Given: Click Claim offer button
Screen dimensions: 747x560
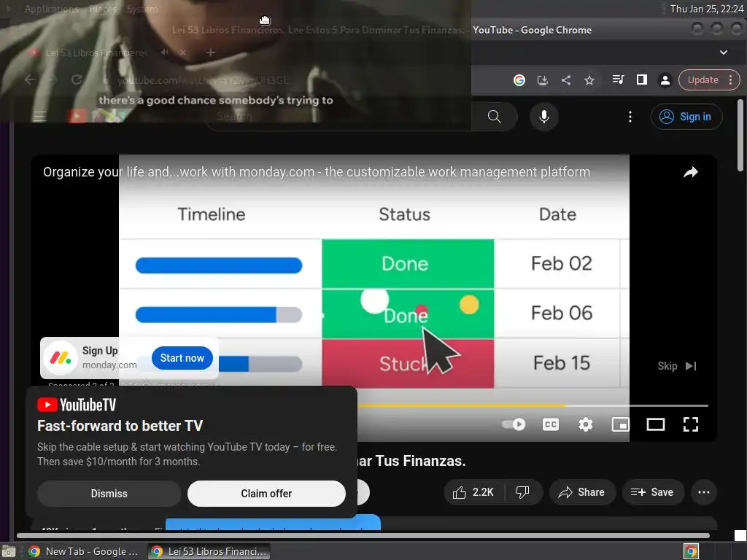Looking at the screenshot, I should [x=266, y=494].
